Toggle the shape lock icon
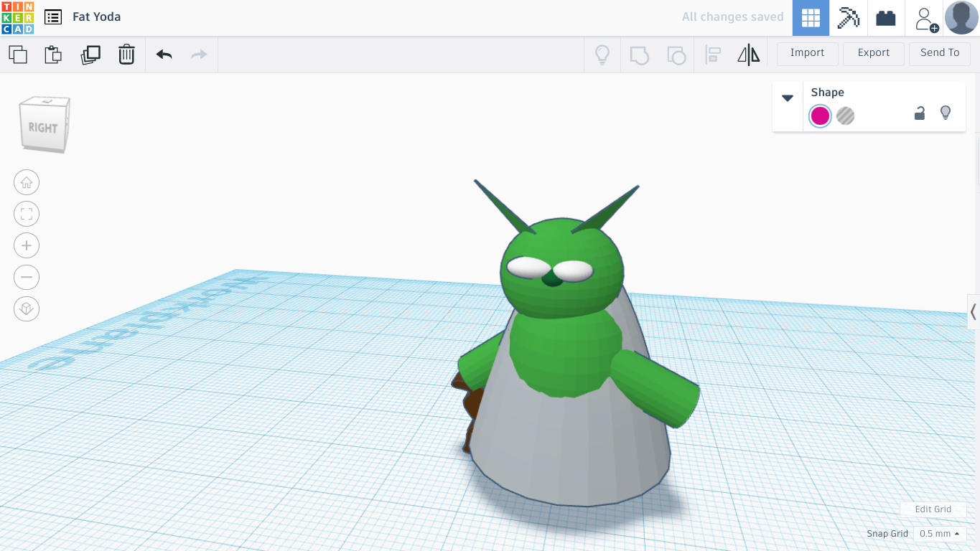Viewport: 980px width, 551px height. tap(919, 113)
